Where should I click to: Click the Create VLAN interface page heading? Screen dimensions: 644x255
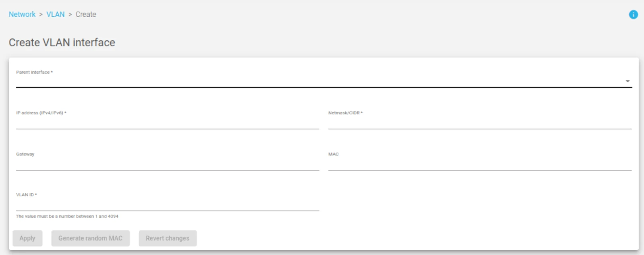(62, 43)
